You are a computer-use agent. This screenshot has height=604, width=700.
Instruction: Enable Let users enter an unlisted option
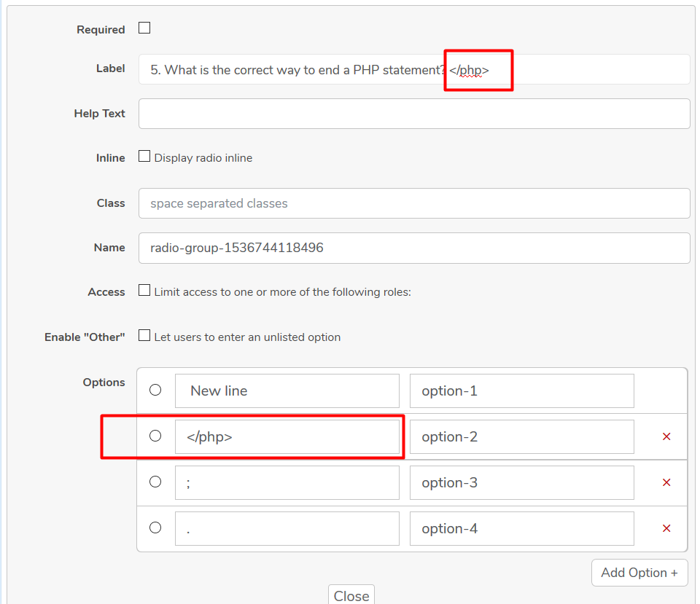pos(144,334)
